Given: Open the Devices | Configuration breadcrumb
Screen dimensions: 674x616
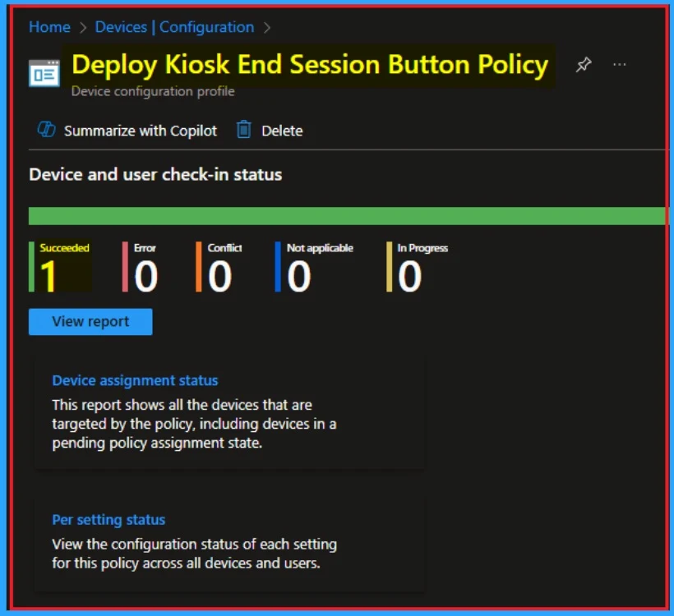Looking at the screenshot, I should tap(174, 27).
